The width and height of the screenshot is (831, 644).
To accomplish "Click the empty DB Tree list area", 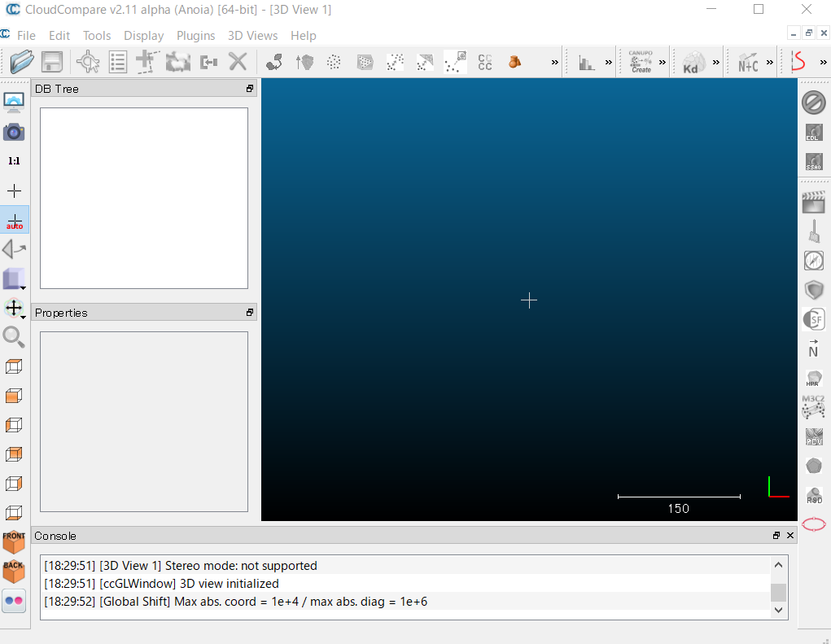I will pyautogui.click(x=144, y=198).
